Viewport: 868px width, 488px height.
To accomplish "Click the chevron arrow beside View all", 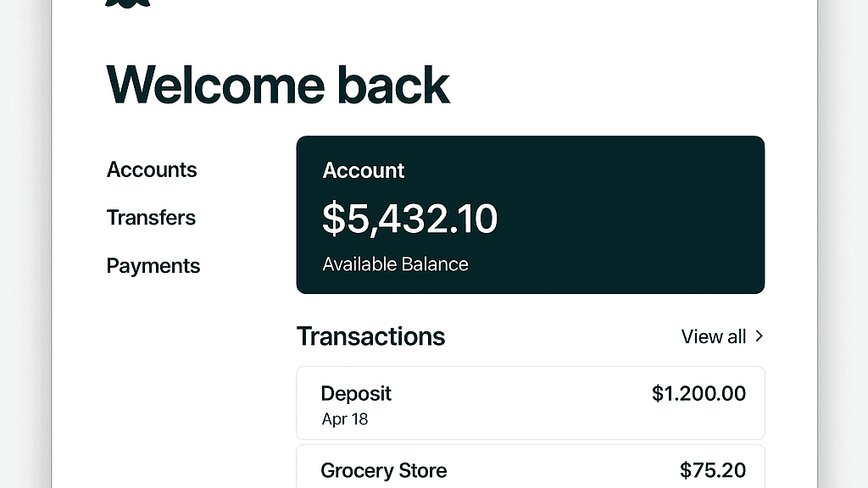I will [x=759, y=336].
